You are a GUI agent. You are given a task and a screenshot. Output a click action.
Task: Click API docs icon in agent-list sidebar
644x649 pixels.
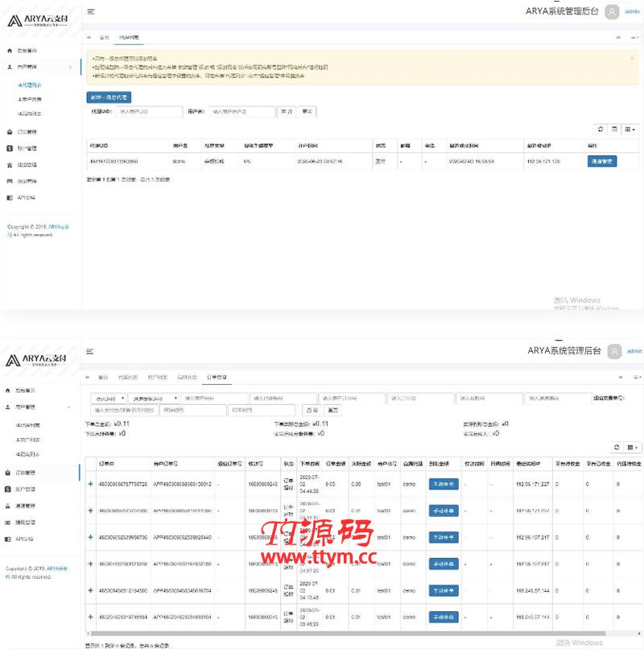coord(10,198)
